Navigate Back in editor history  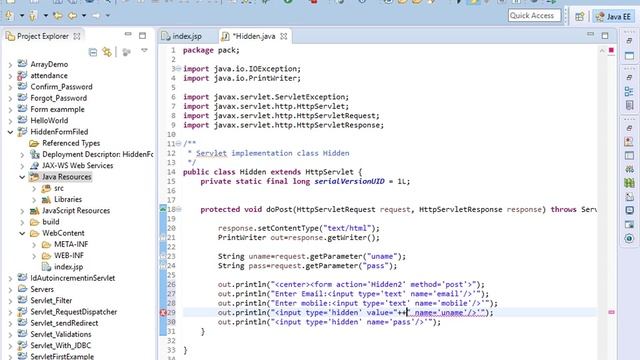[x=72, y=16]
